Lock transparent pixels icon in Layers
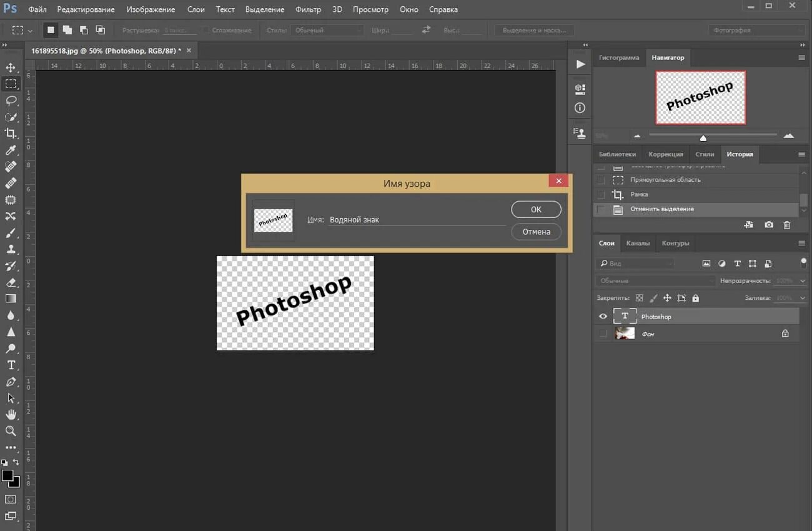The width and height of the screenshot is (812, 531). click(639, 299)
